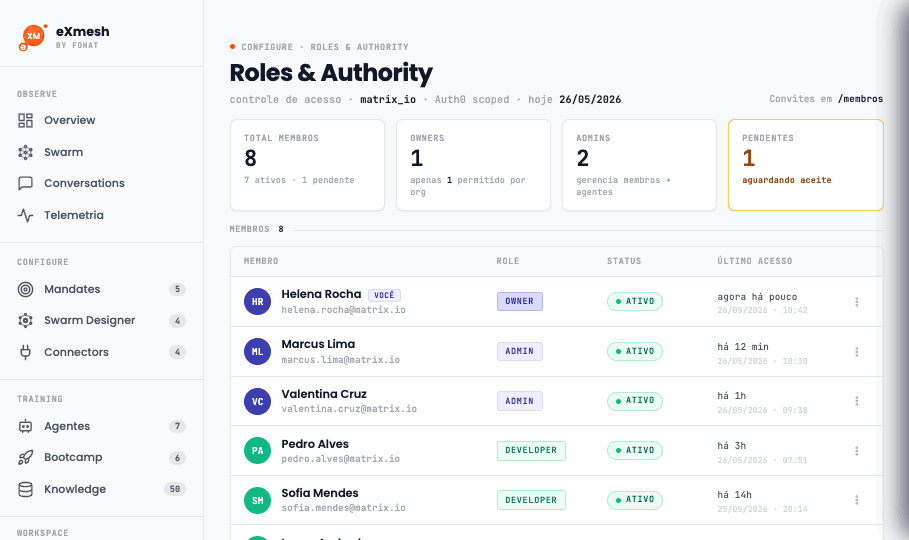
Task: Open Telemetria label in sidebar
Action: pyautogui.click(x=74, y=215)
